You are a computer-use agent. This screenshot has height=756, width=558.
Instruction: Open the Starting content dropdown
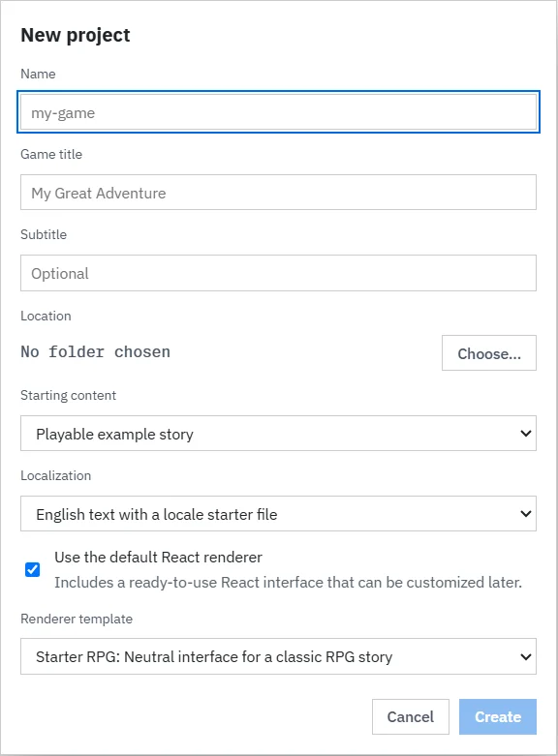pyautogui.click(x=278, y=434)
